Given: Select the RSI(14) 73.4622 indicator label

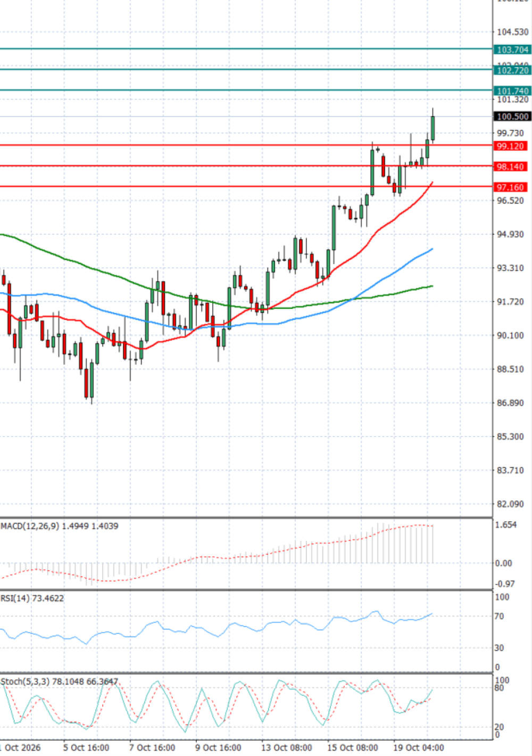Looking at the screenshot, I should (32, 598).
